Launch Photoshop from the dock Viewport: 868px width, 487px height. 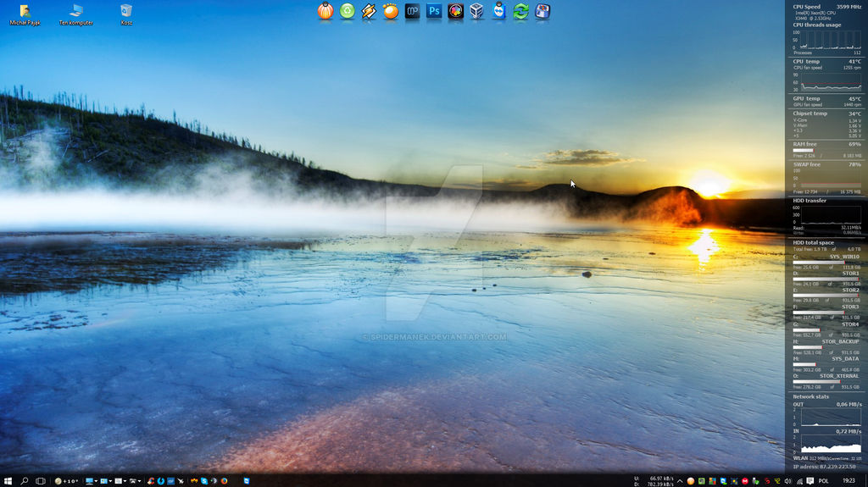(x=434, y=11)
